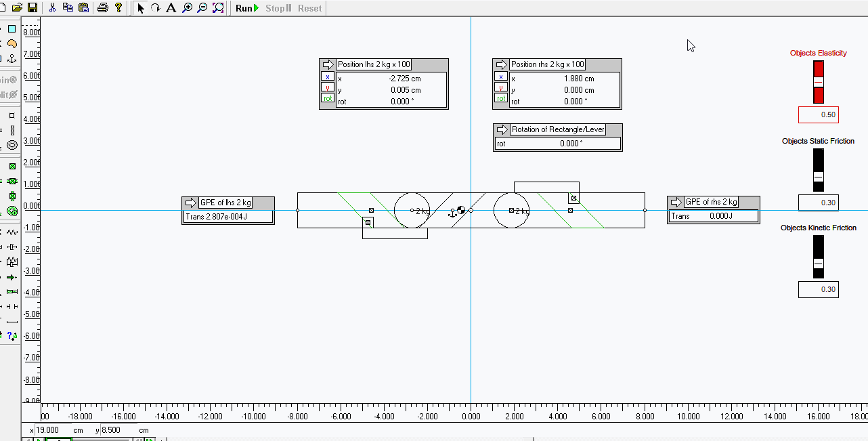The image size is (868, 441).
Task: Select the Pin joint tool
Action: (12, 145)
